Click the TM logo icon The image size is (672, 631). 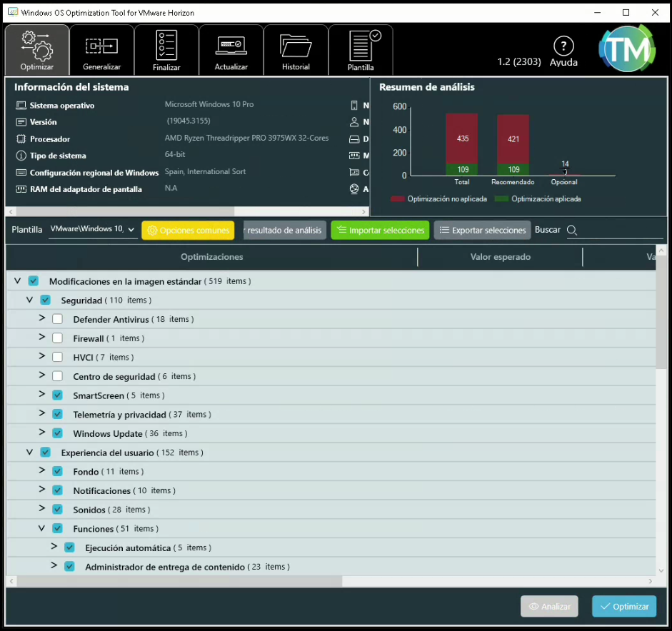click(626, 49)
